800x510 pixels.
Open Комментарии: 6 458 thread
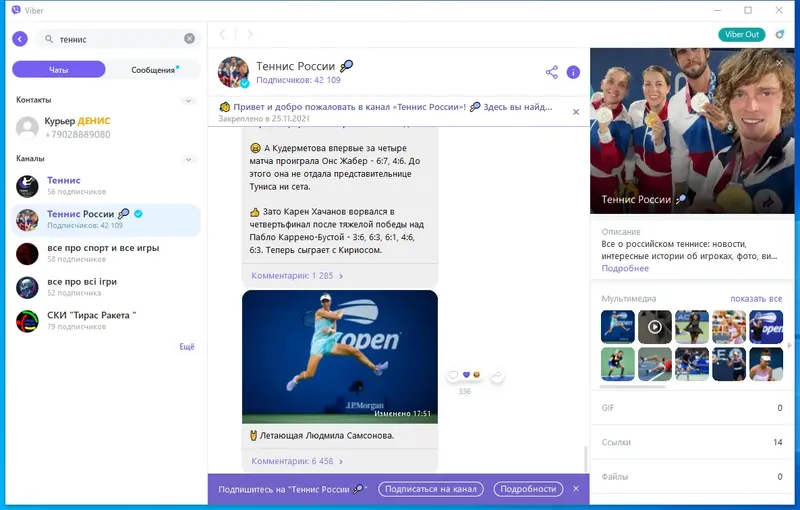pos(296,461)
